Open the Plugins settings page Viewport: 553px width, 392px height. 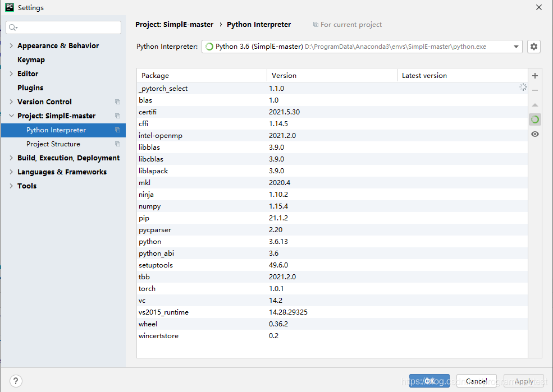30,87
